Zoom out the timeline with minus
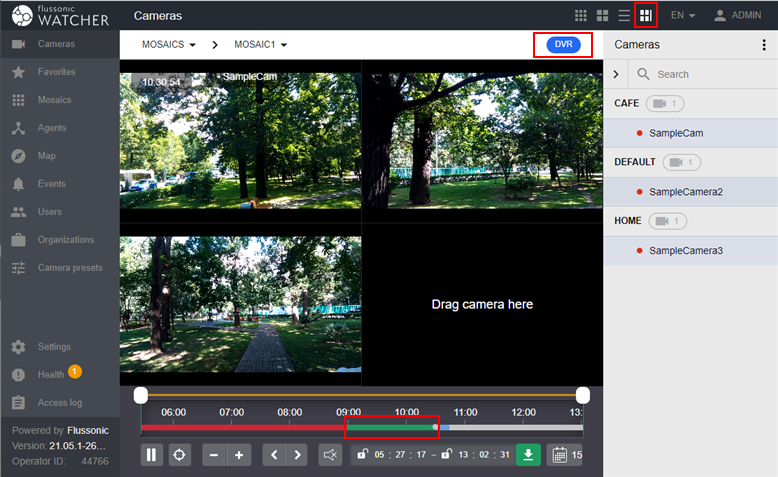 [x=214, y=455]
